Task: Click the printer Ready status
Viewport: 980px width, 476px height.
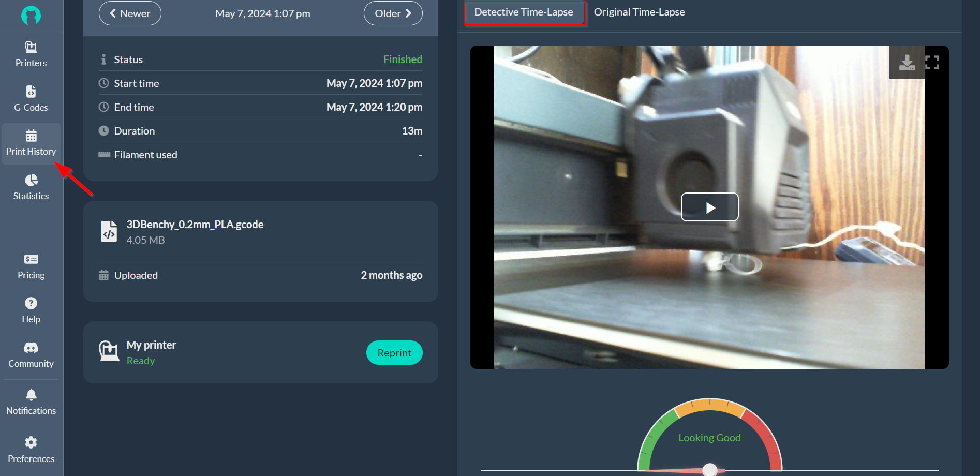Action: pos(141,361)
